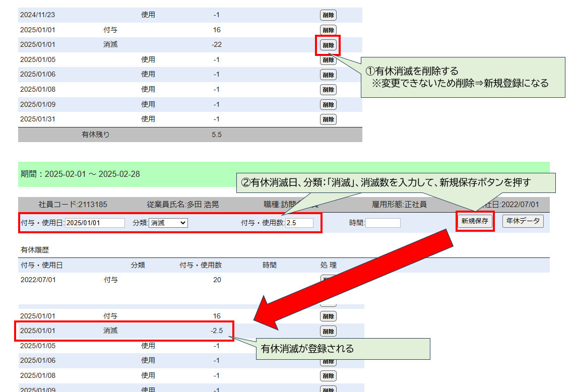This screenshot has height=392, width=575.
Task: Delete 2025/01/08 row in the table with 消滅 -2.5
Action: point(328,376)
